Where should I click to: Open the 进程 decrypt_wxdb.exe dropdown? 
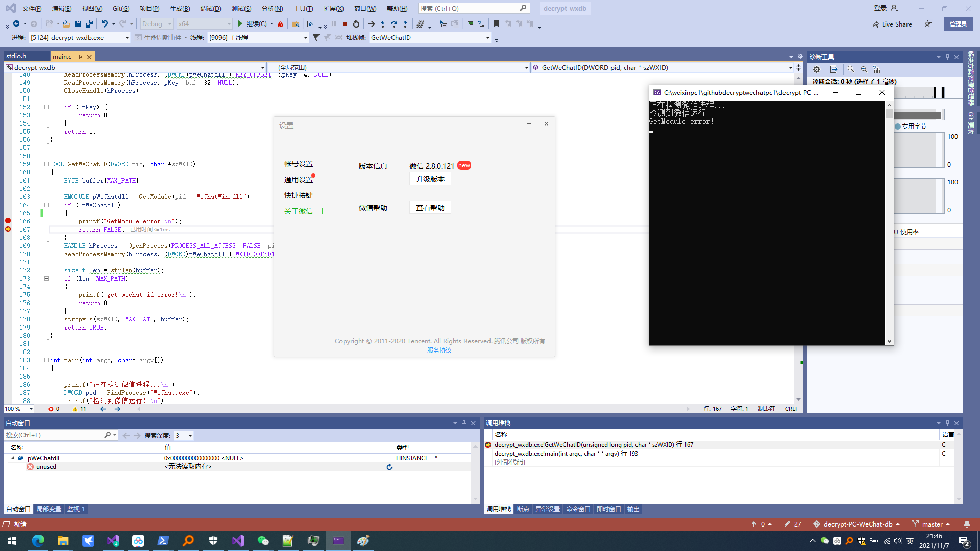80,38
